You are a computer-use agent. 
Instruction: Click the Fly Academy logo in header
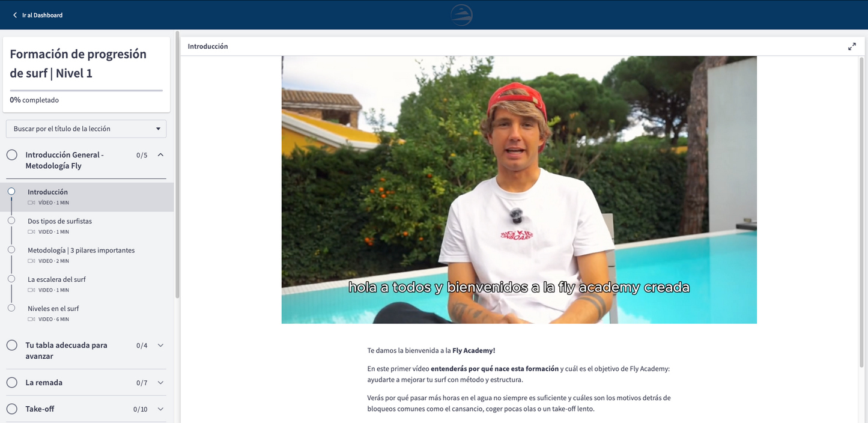pyautogui.click(x=461, y=15)
